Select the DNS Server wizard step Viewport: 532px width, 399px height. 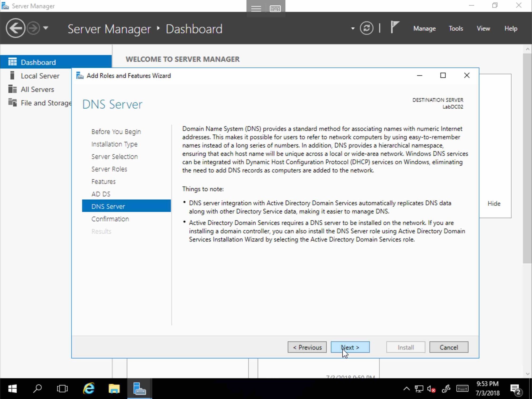coord(126,206)
